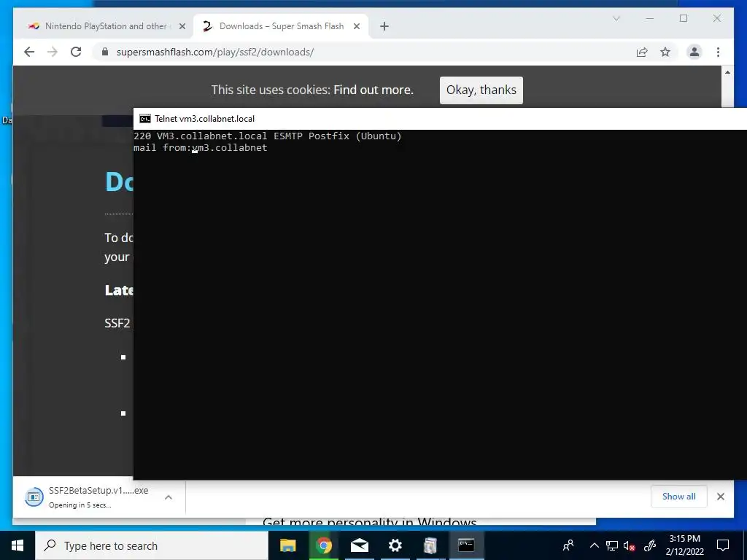Click the Chrome icon in the taskbar
The width and height of the screenshot is (747, 560).
click(x=324, y=545)
